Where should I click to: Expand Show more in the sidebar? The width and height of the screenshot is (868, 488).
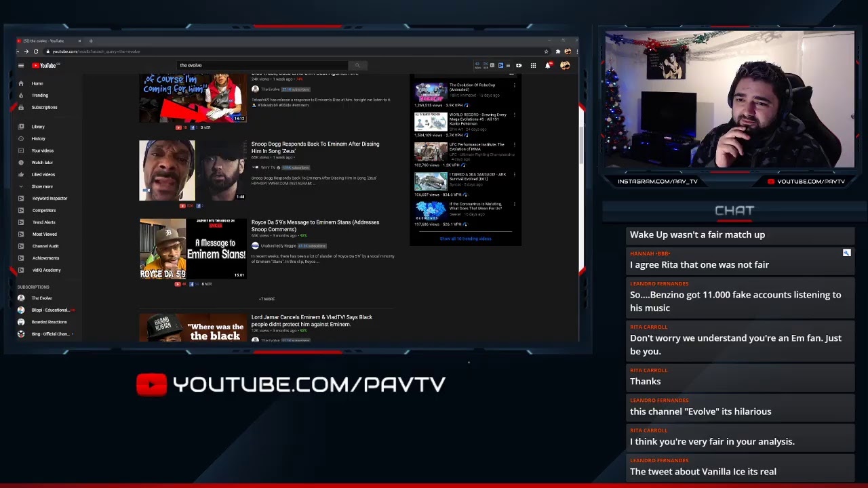42,186
